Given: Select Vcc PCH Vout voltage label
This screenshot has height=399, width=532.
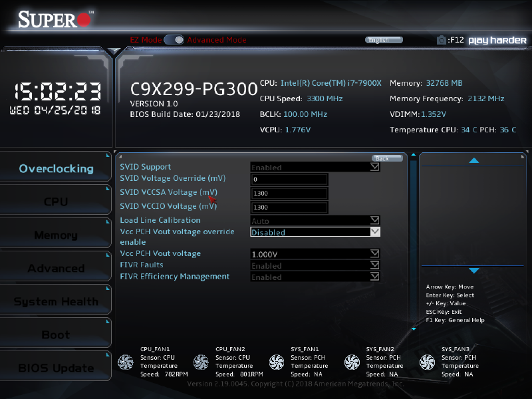Looking at the screenshot, I should tap(160, 253).
